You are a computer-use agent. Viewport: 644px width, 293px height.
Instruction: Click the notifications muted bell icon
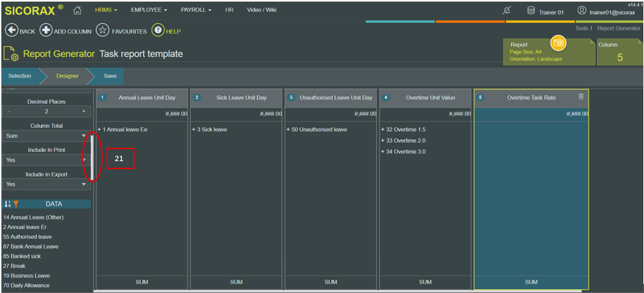pos(507,11)
